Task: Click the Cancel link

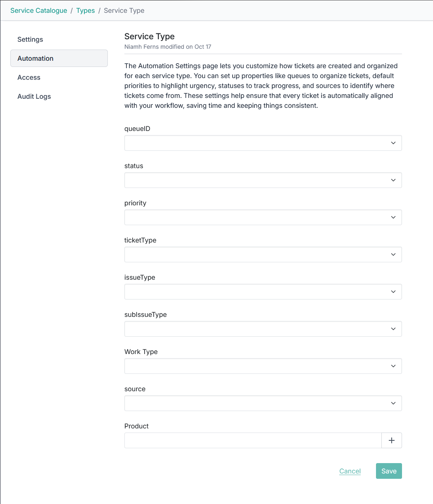Action: coord(350,471)
